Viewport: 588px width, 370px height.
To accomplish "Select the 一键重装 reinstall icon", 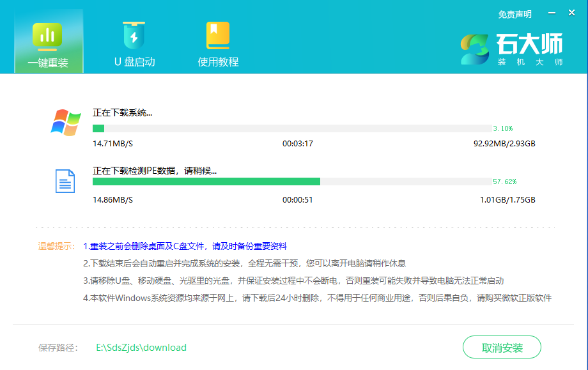I will [x=48, y=35].
